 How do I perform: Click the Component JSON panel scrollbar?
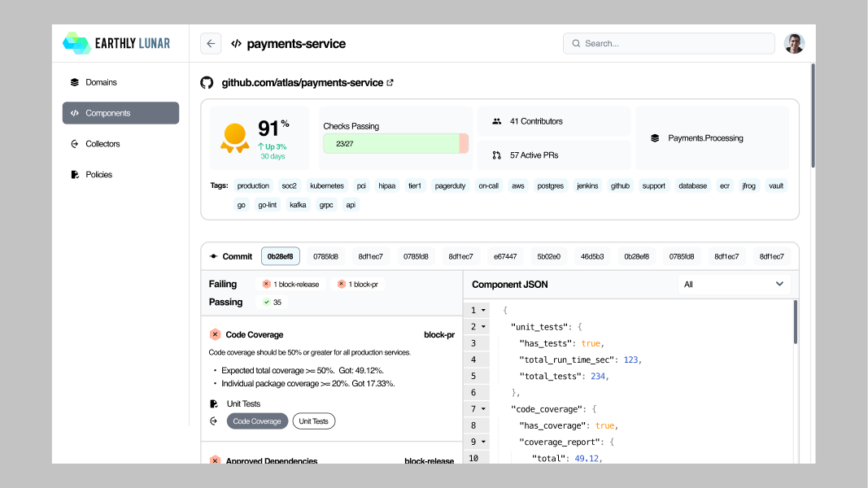tap(796, 323)
